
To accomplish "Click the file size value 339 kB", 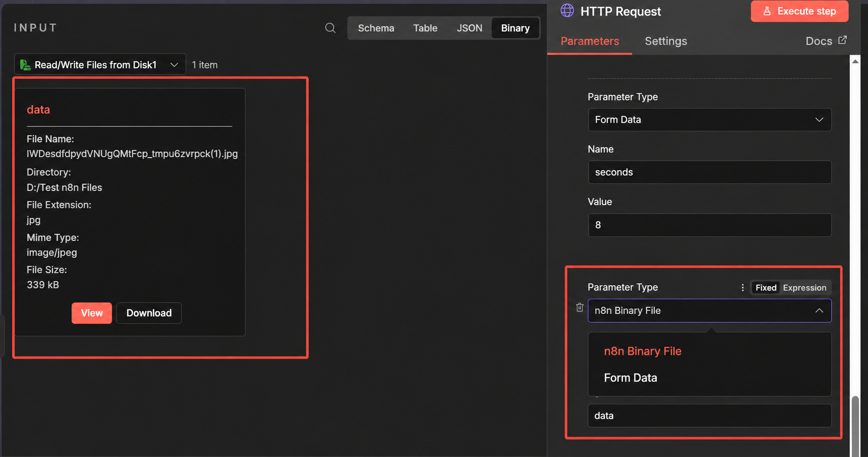I will tap(43, 285).
